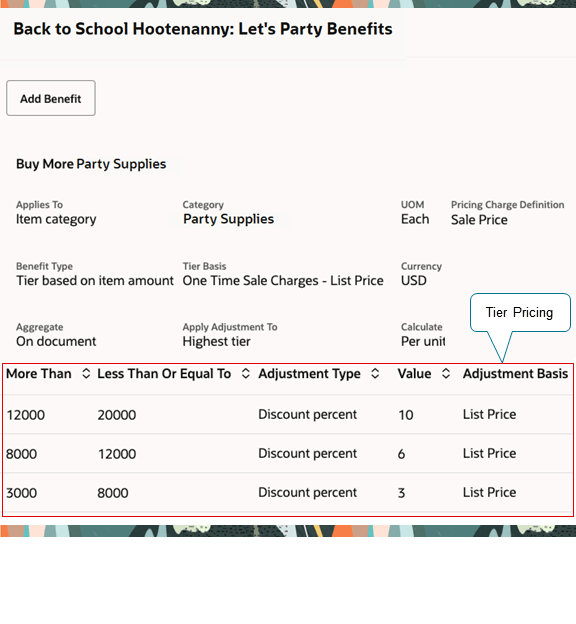Select the Value column header

[x=414, y=374]
